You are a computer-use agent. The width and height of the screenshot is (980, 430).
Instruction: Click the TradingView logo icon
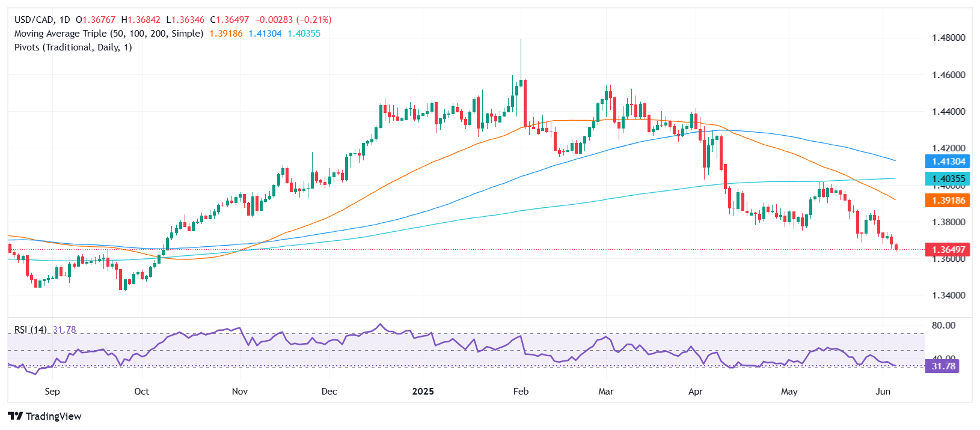(15, 416)
